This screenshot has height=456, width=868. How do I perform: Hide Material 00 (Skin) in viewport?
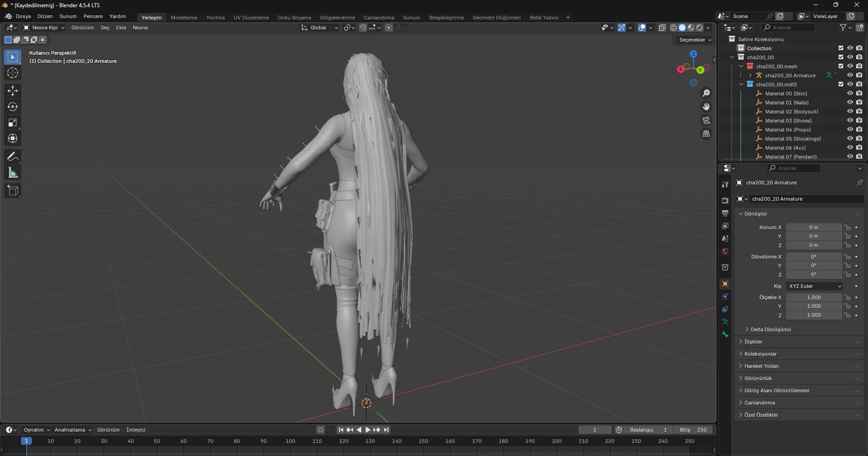pyautogui.click(x=850, y=94)
